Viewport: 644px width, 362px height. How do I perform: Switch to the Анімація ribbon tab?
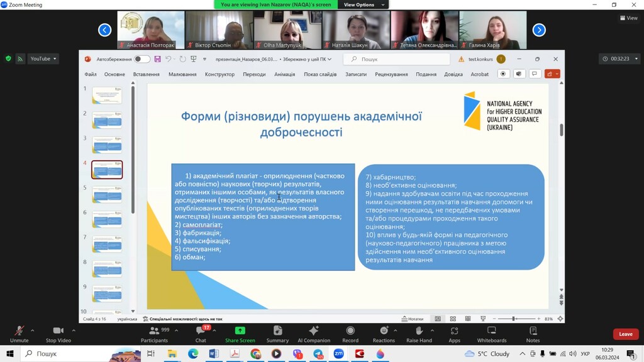click(x=284, y=74)
